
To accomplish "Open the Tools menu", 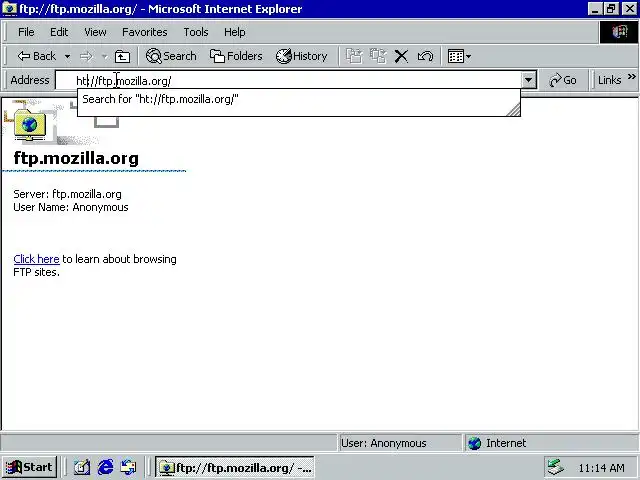I will (x=196, y=32).
